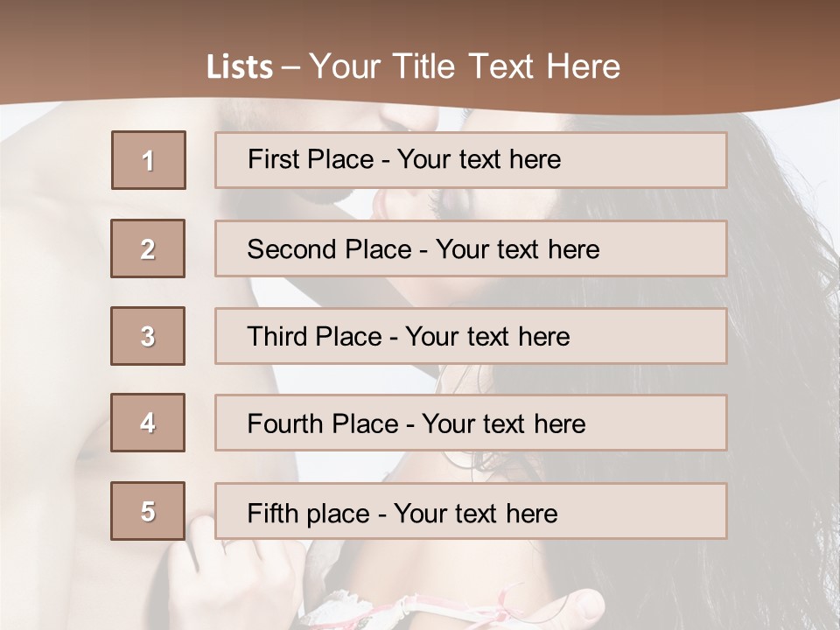Click 'Your Title Text Here' in header
This screenshot has height=630, width=840.
pos(465,66)
